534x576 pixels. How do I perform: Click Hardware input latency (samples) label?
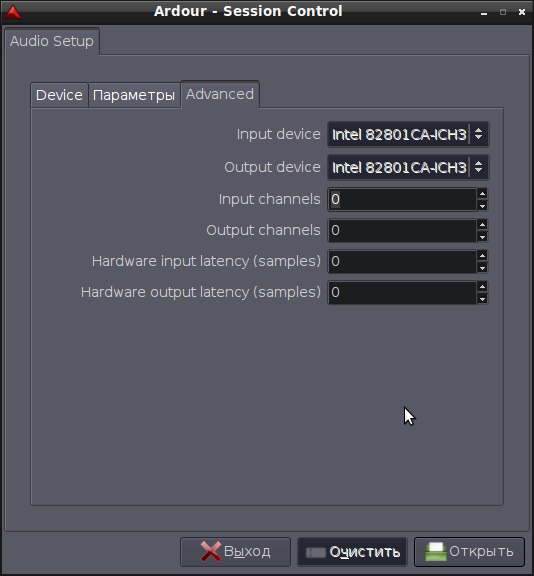(206, 262)
